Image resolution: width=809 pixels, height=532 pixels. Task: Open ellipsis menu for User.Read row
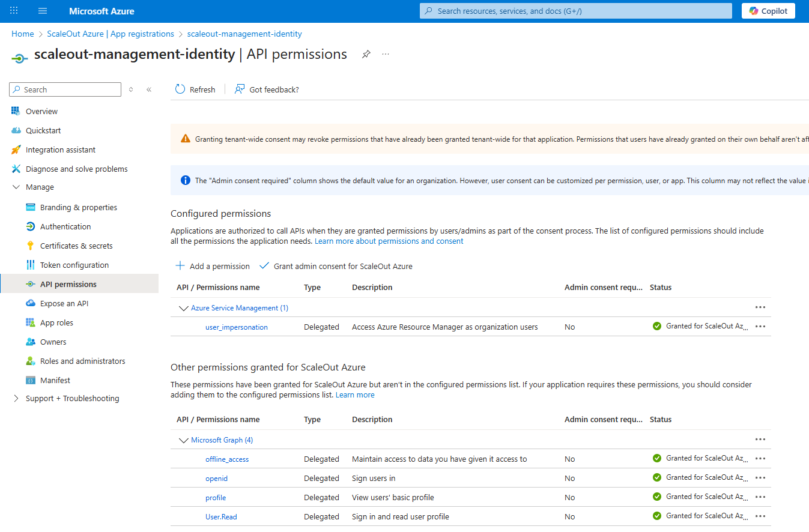[760, 516]
